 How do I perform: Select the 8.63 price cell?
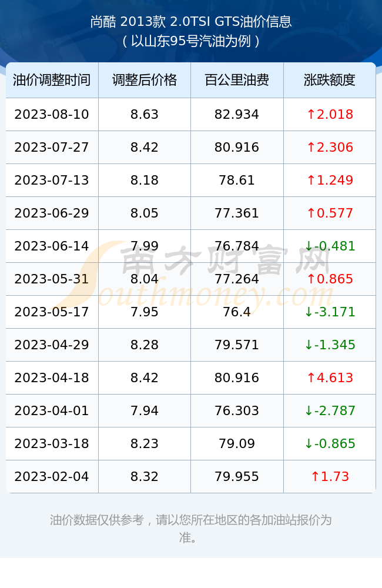(x=145, y=115)
